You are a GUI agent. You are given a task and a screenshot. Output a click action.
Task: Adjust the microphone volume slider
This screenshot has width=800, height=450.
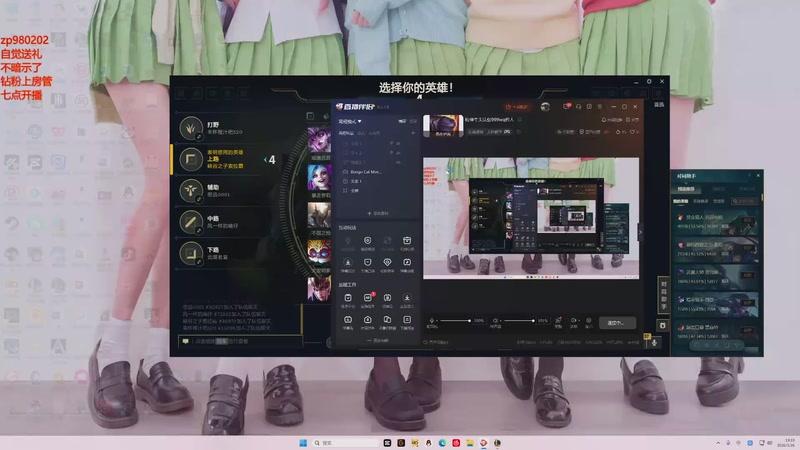455,321
